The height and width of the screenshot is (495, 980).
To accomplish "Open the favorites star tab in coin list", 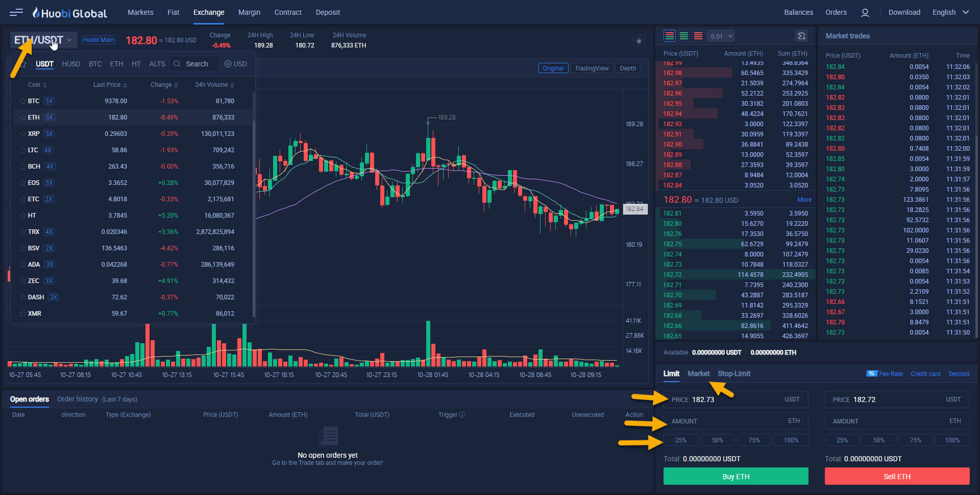I will click(23, 64).
